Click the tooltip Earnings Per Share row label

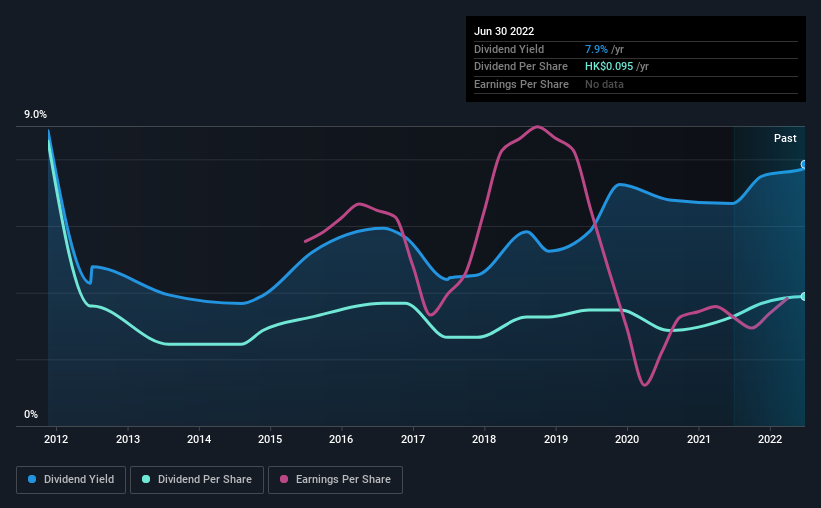(x=522, y=84)
